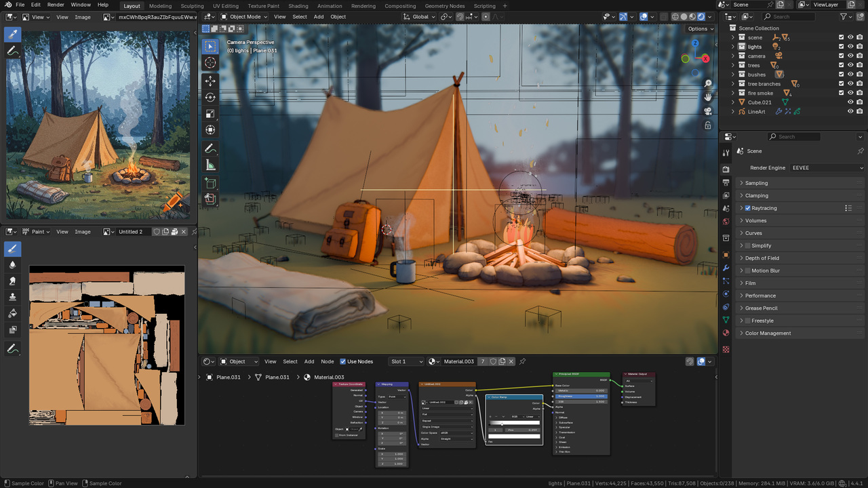The width and height of the screenshot is (868, 488).
Task: Enable the Raytracing checkbox
Action: pos(747,208)
